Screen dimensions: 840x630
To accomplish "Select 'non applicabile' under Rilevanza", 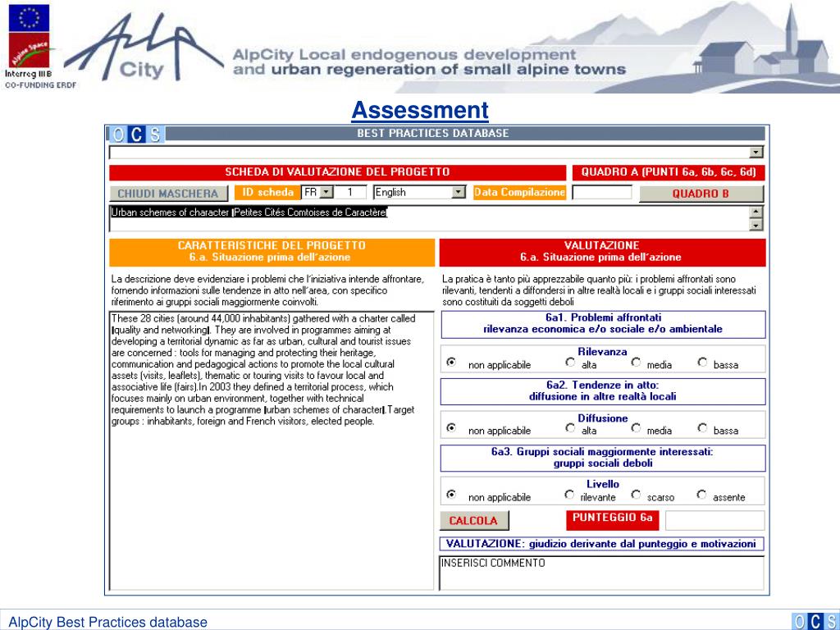I will tap(452, 362).
